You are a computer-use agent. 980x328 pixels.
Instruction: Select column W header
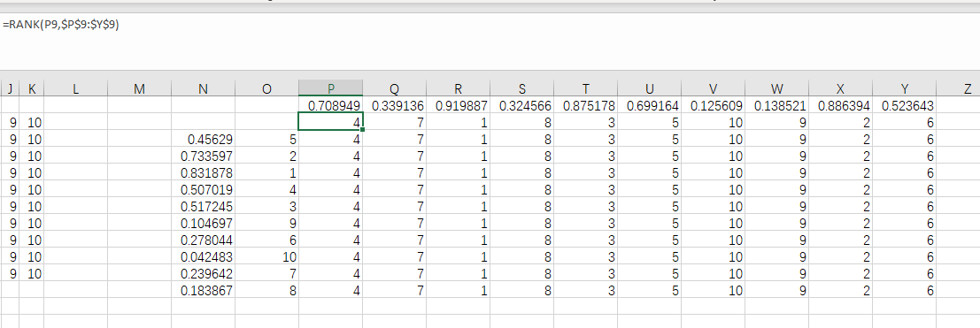point(777,88)
